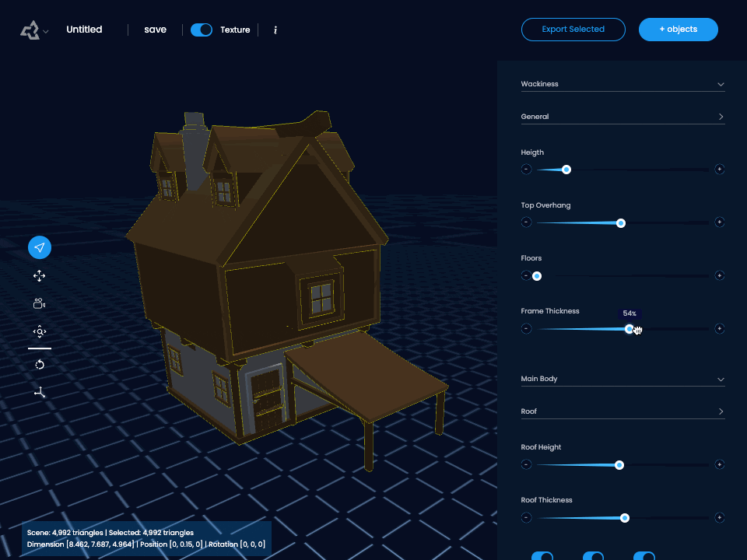The width and height of the screenshot is (747, 560).
Task: Toggle the middle switch below Roof Thickness
Action: (593, 555)
